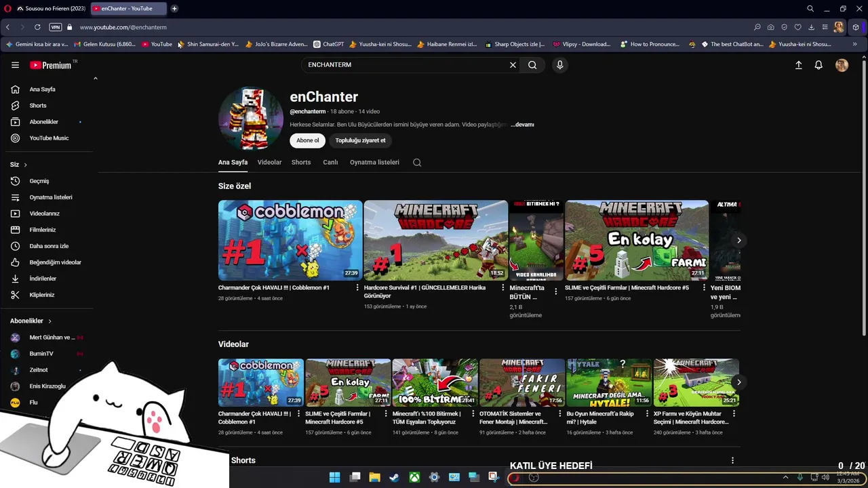This screenshot has height=488, width=868.
Task: Show hidden bookmarks overflow chevron
Action: click(854, 44)
